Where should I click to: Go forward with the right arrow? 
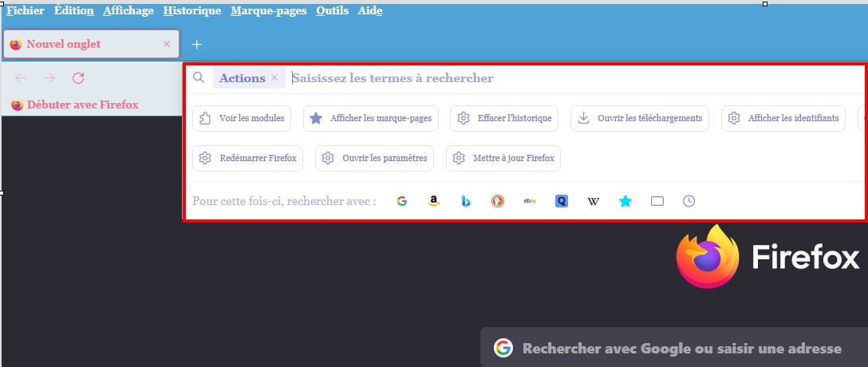tap(49, 78)
